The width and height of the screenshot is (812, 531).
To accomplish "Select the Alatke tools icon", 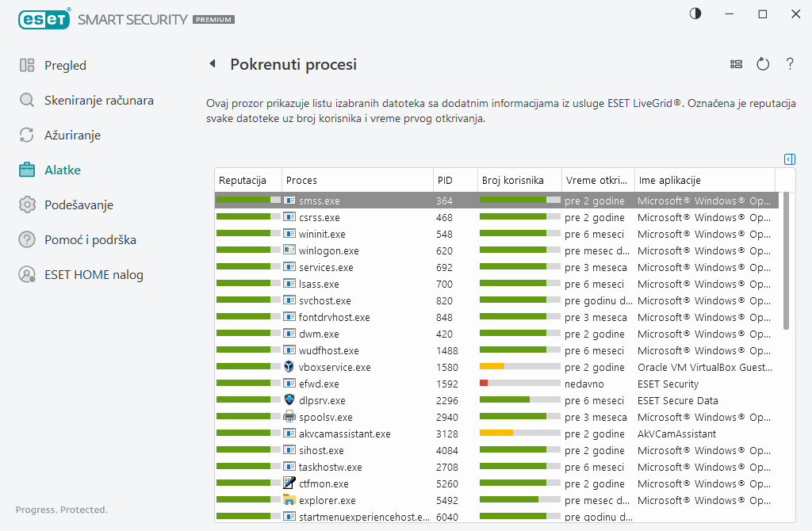I will (26, 170).
